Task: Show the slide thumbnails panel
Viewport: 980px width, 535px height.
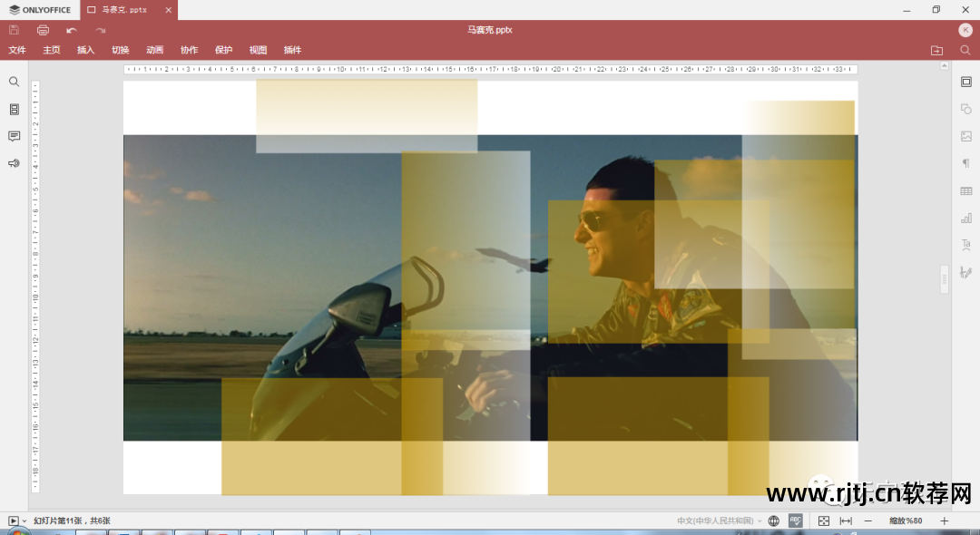Action: coord(14,109)
